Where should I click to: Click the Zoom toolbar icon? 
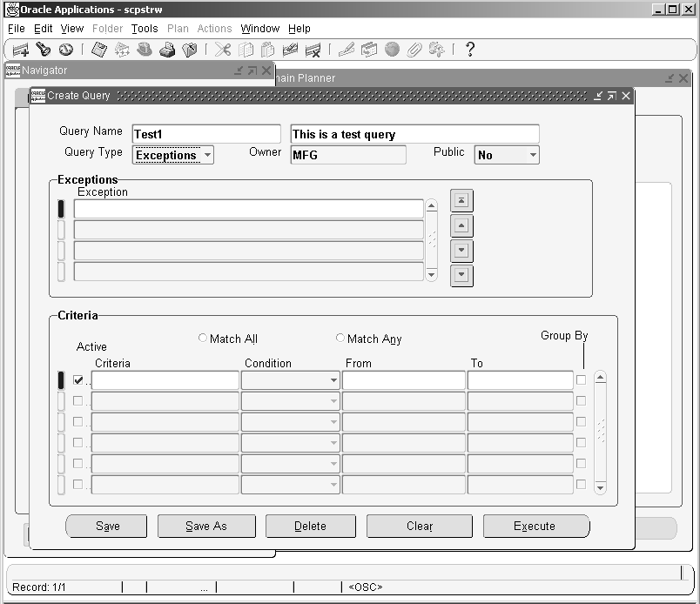pos(369,49)
